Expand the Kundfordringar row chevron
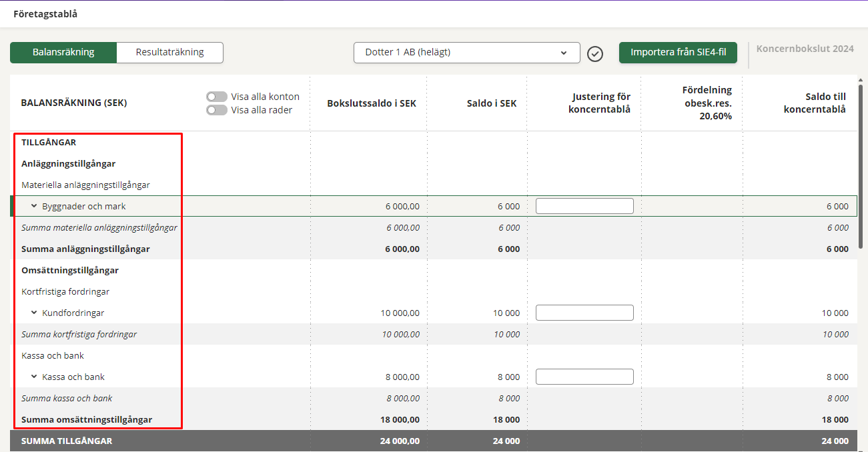The image size is (868, 452). (x=34, y=313)
